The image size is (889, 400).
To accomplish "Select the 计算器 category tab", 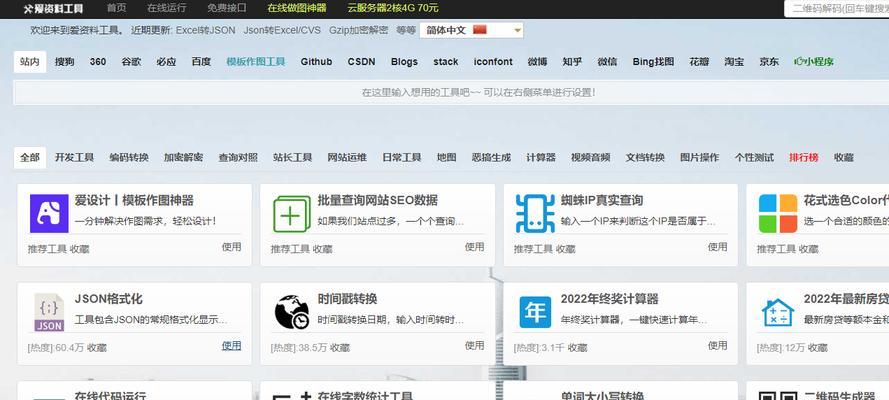I will (541, 158).
